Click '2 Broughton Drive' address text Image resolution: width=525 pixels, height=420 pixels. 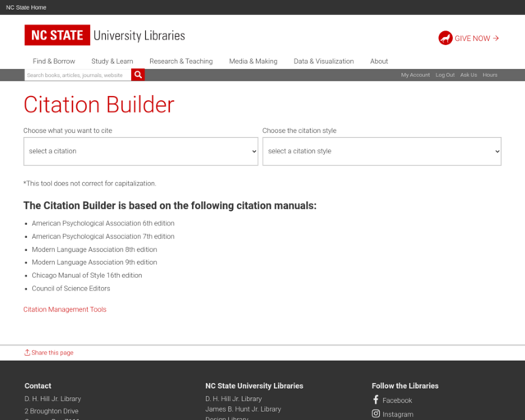point(51,411)
